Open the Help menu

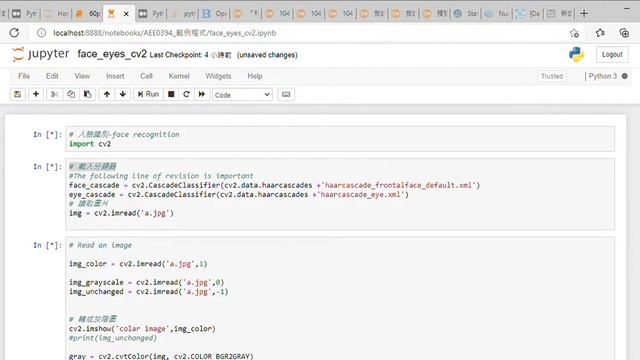click(x=255, y=76)
